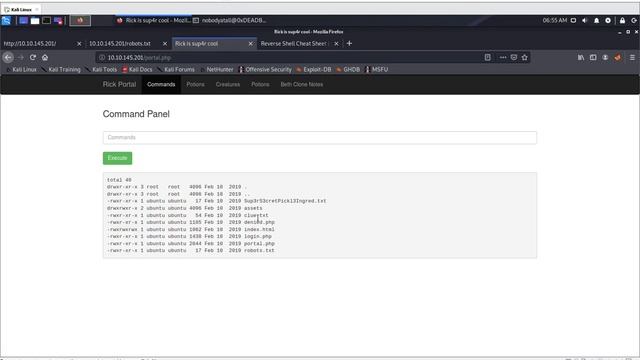Click the 06:55 AM clock
Viewport: 640px width, 360px height.
click(x=555, y=20)
